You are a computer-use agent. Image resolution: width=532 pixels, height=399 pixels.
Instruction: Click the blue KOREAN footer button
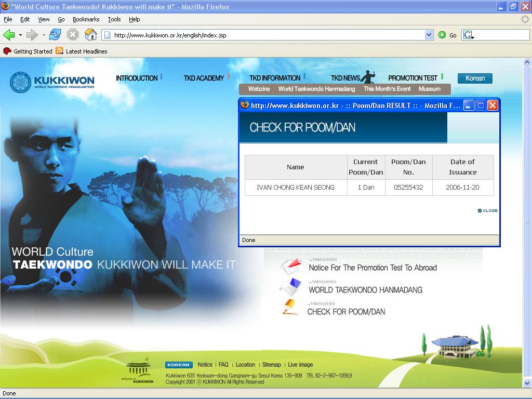[x=179, y=365]
